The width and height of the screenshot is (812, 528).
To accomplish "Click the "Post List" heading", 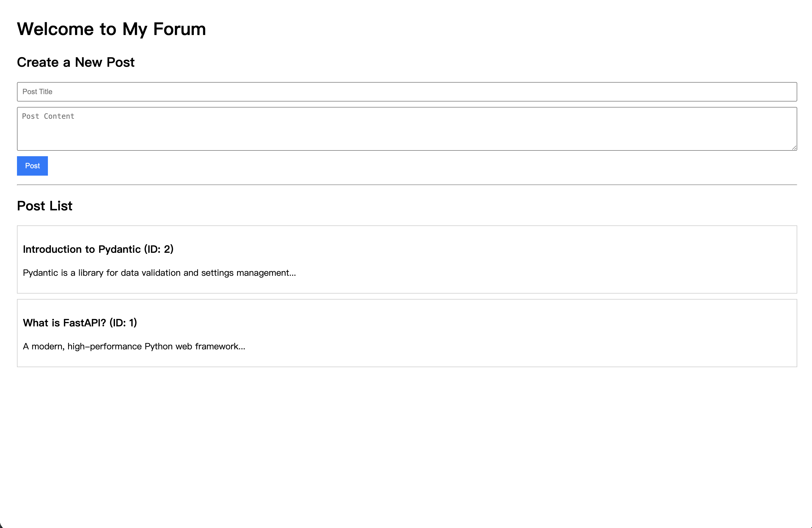I will 45,206.
